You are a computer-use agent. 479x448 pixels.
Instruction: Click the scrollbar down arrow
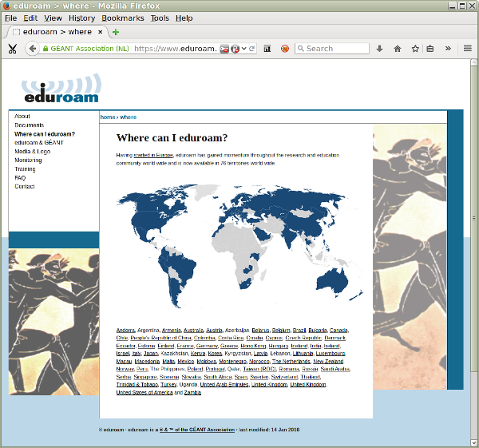(473, 442)
